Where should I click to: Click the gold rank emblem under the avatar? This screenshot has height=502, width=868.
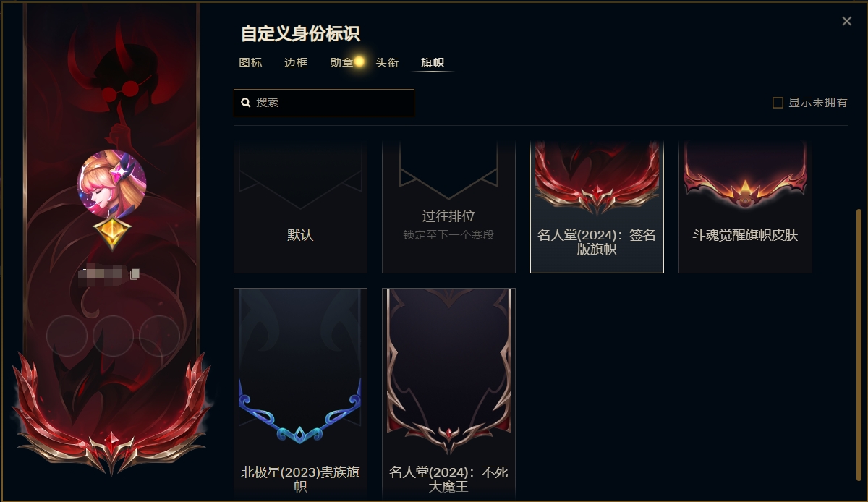pos(112,234)
